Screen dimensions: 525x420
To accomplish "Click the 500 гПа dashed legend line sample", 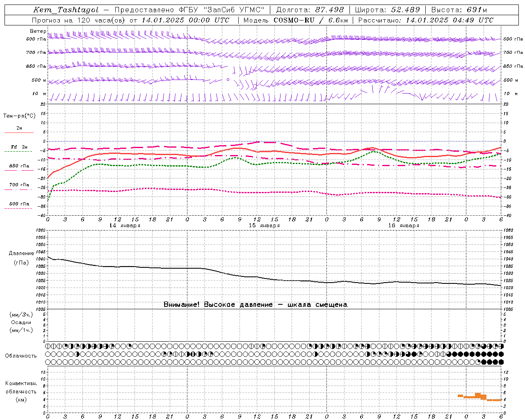I will pos(18,208).
